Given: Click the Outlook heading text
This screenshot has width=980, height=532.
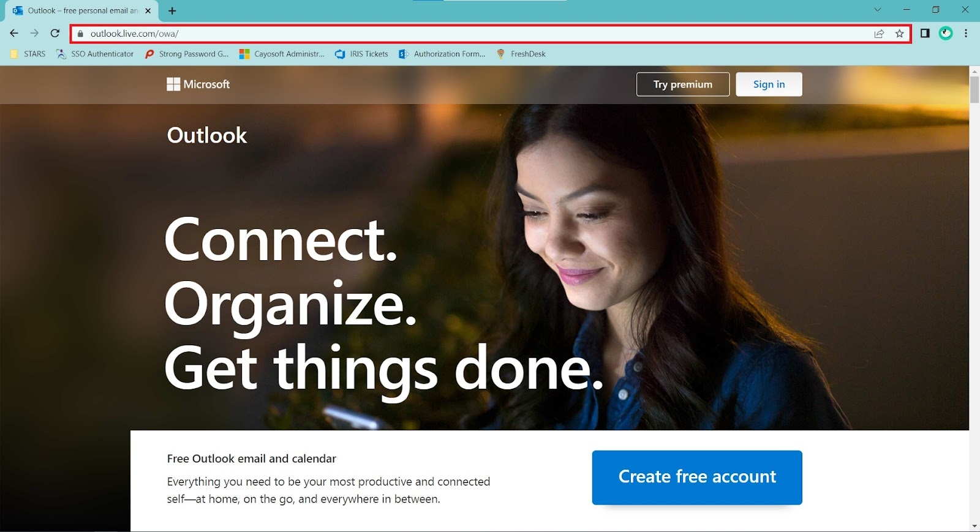Looking at the screenshot, I should (207, 135).
